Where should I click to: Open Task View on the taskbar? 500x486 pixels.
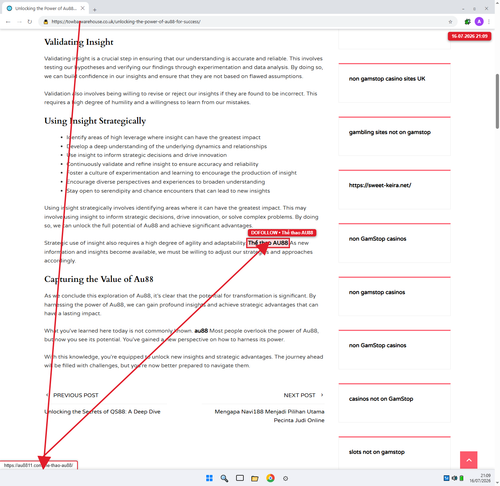tap(240, 478)
